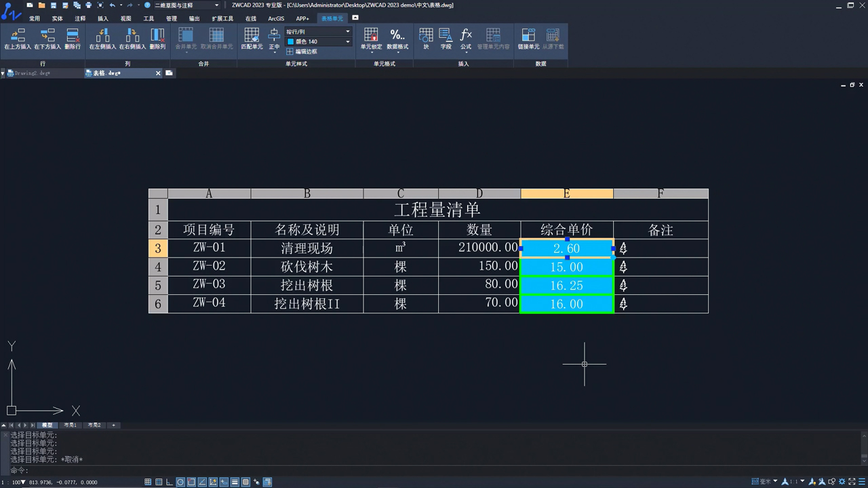This screenshot has height=488, width=868.
Task: Open the 颜色 140 background color picker
Action: (318, 41)
